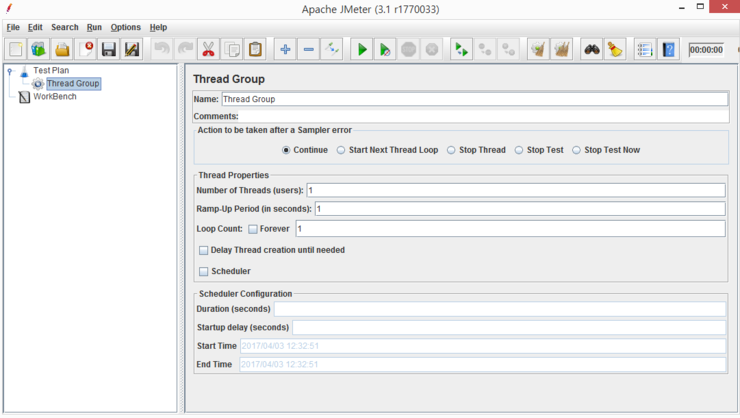The height and width of the screenshot is (418, 740).
Task: Click the Clear All results icon
Action: [562, 49]
